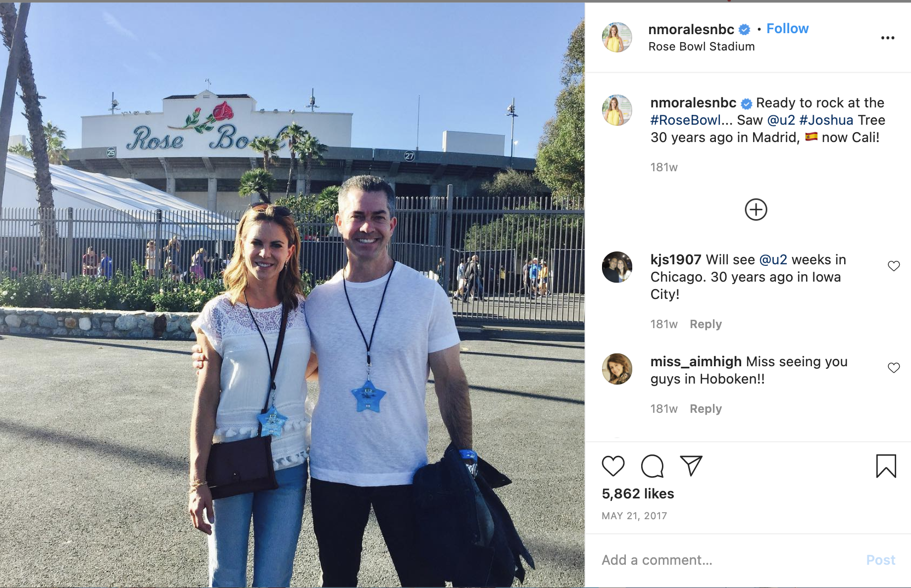Reply to kjs1907's comment
This screenshot has height=588, width=911.
706,324
